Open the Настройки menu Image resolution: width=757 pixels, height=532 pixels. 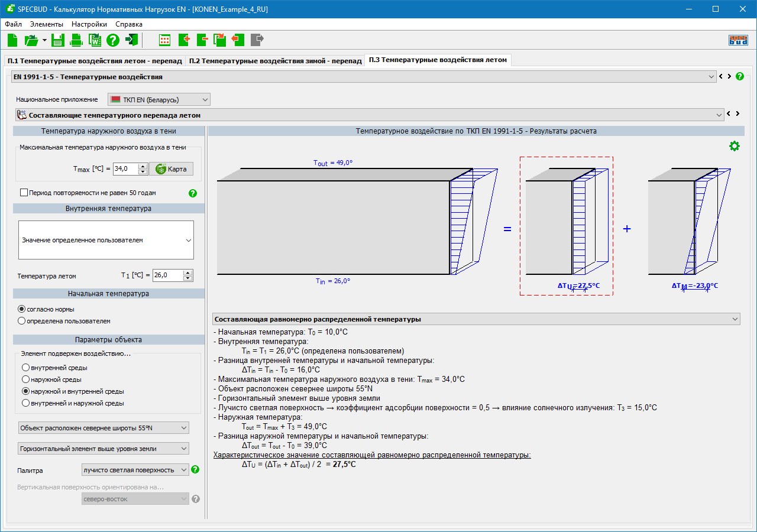tap(89, 24)
